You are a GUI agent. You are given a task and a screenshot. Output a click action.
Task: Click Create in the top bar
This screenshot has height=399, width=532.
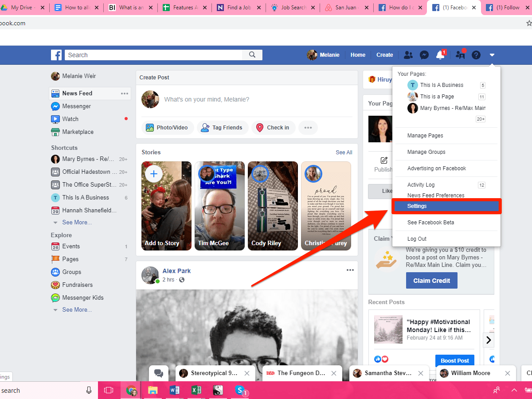[385, 55]
